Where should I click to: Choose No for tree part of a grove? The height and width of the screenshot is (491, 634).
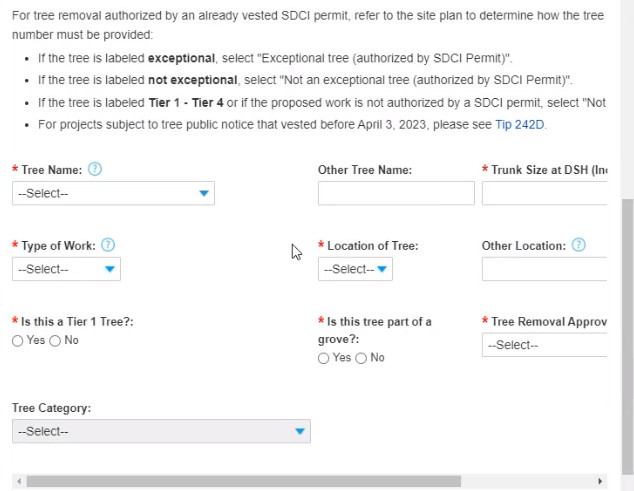click(x=362, y=358)
